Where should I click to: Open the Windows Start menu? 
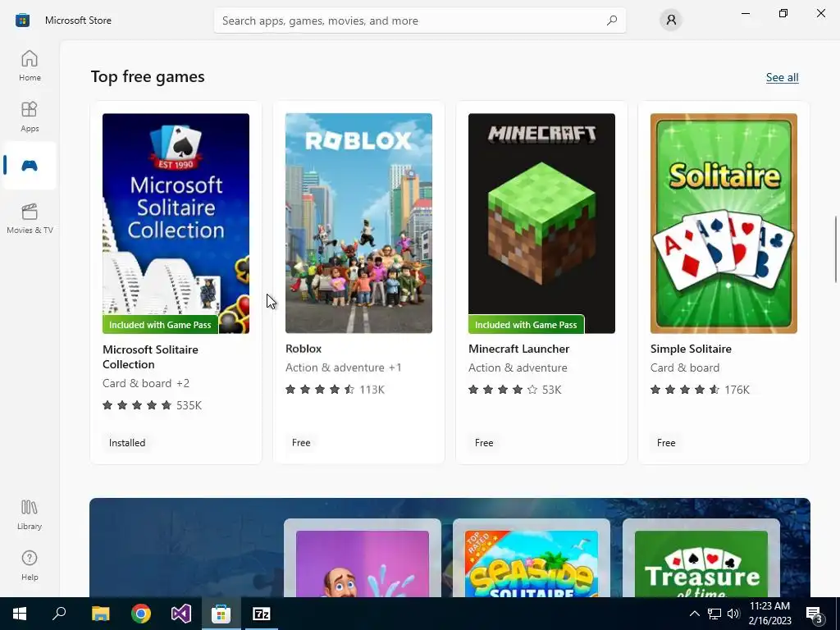20,614
